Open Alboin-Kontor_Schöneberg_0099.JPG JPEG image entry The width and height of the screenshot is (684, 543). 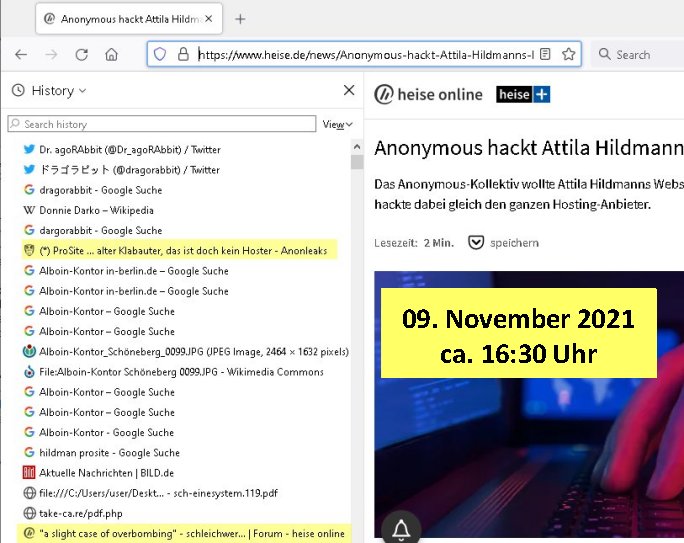click(x=186, y=352)
